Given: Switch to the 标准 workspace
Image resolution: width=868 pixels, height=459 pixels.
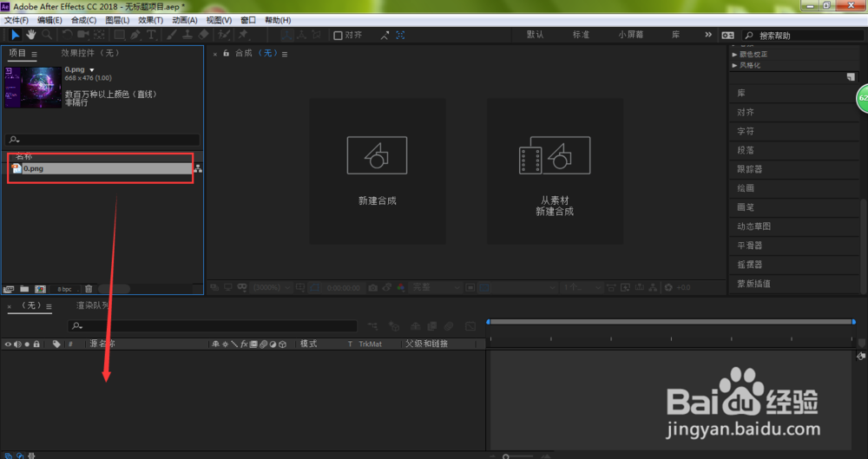Looking at the screenshot, I should coord(581,35).
